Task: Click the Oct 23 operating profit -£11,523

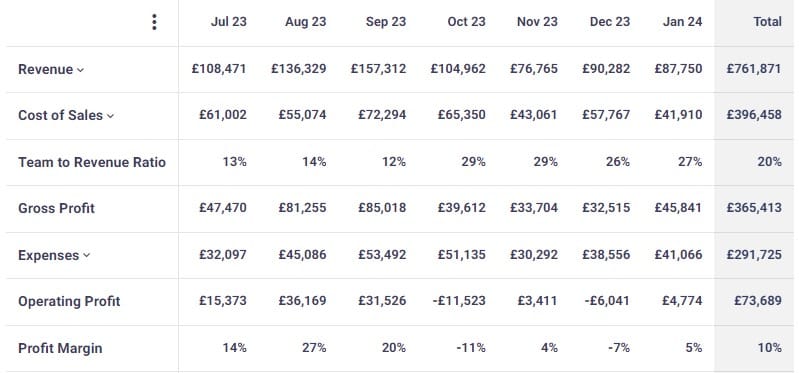Action: tap(459, 301)
